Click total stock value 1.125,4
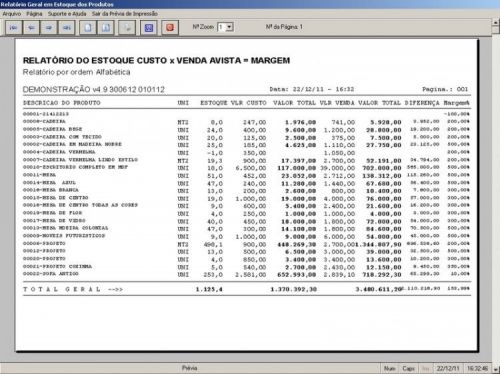Image resolution: width=500 pixels, height=374 pixels. (x=209, y=289)
